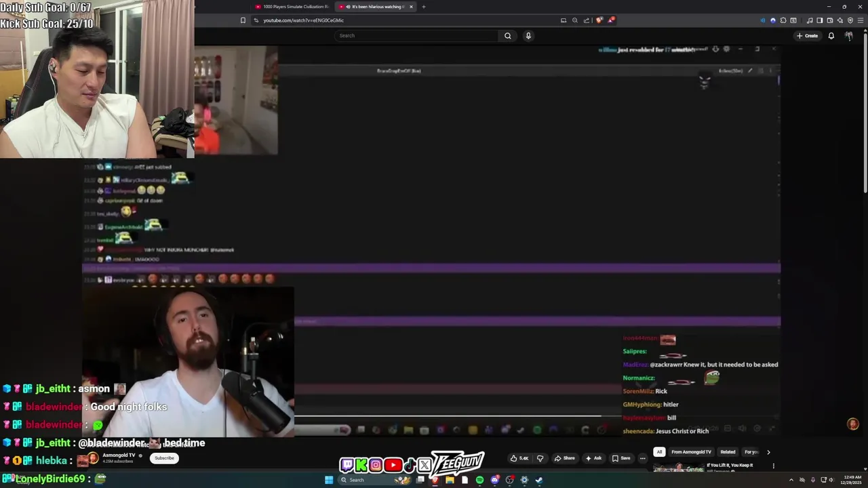
Task: Open the settings gear taskbar icon
Action: pyautogui.click(x=524, y=480)
